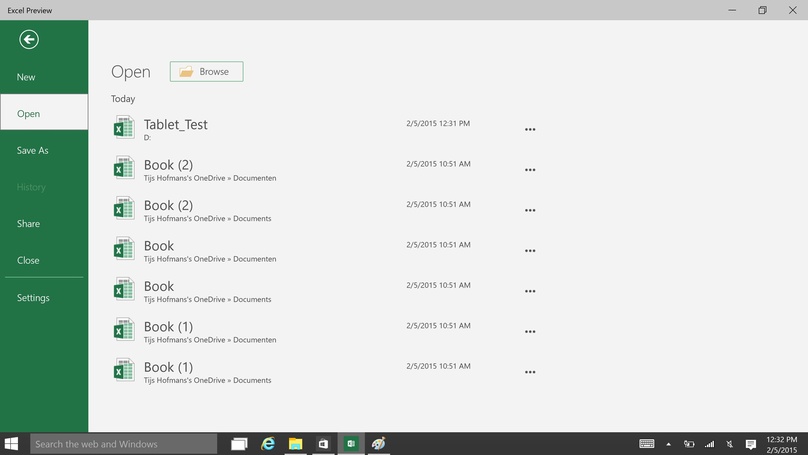Show more options for Book (2) Documenten
The height and width of the screenshot is (455, 808).
530,170
